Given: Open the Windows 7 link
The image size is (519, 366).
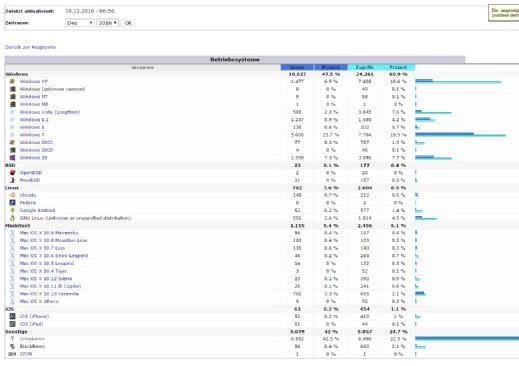Looking at the screenshot, I should click(32, 135).
